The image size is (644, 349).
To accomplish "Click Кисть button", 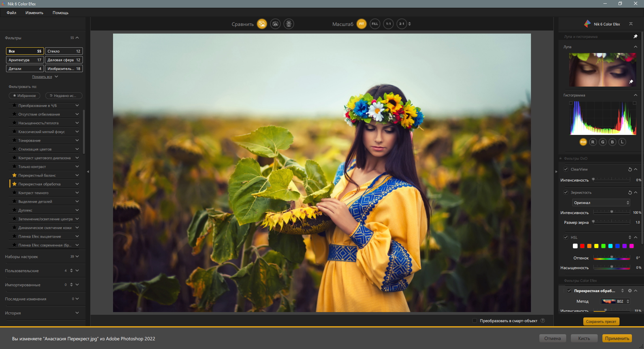I will (584, 338).
